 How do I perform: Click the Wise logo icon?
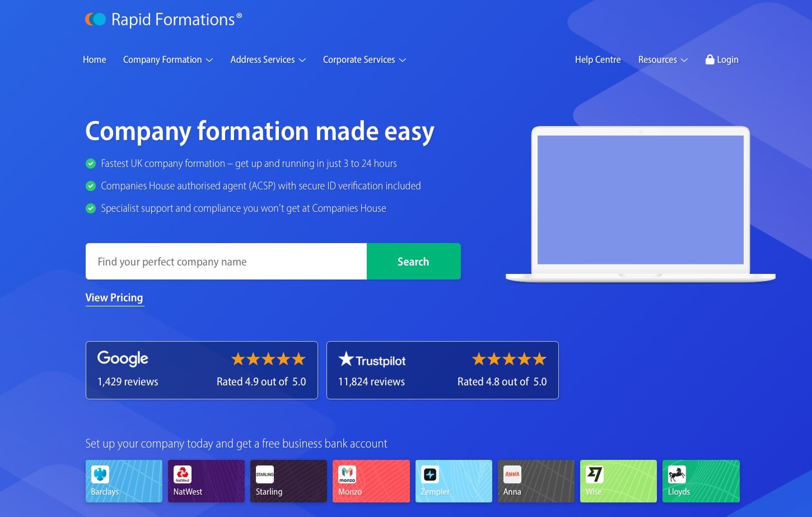pyautogui.click(x=595, y=474)
